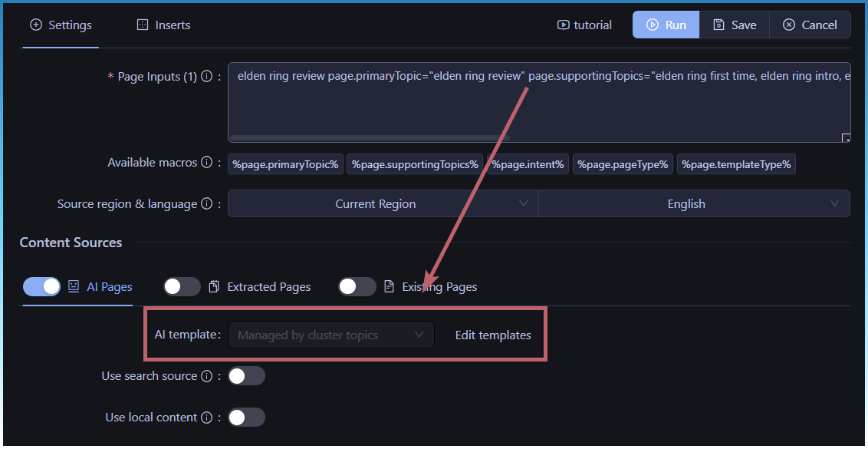This screenshot has height=449, width=868.
Task: Enable the Use search source switch
Action: pos(246,376)
